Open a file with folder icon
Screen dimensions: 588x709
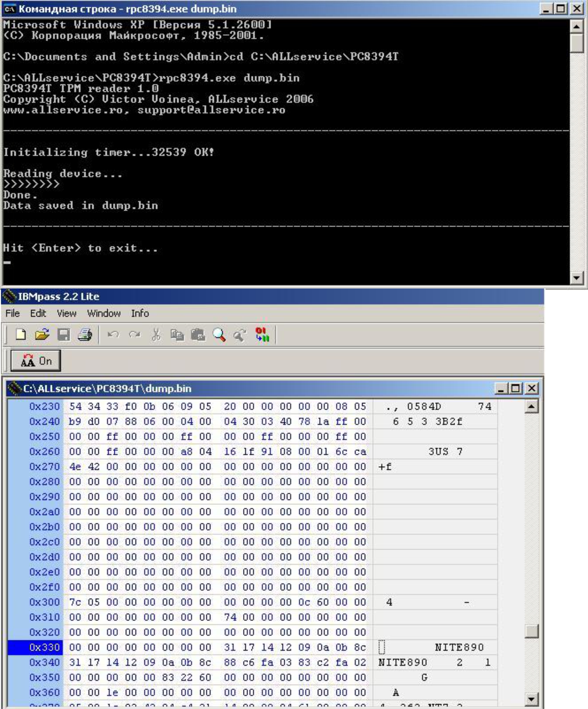pos(42,335)
